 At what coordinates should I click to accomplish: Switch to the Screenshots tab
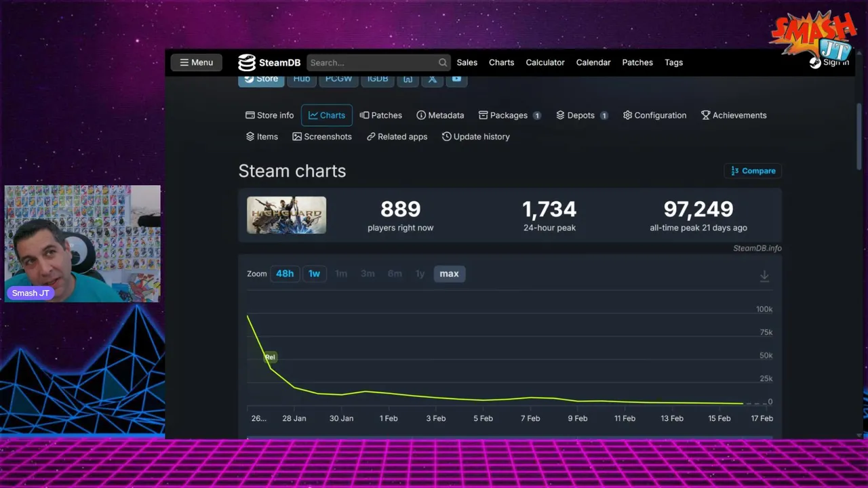click(322, 137)
